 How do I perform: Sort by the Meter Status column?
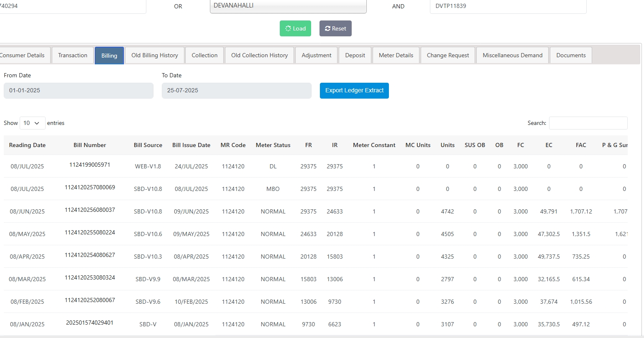(273, 145)
